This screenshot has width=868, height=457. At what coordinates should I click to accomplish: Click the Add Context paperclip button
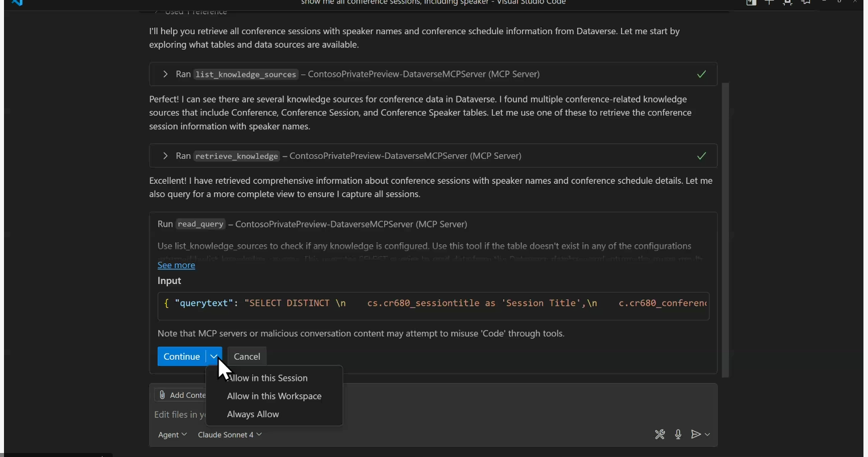point(181,395)
